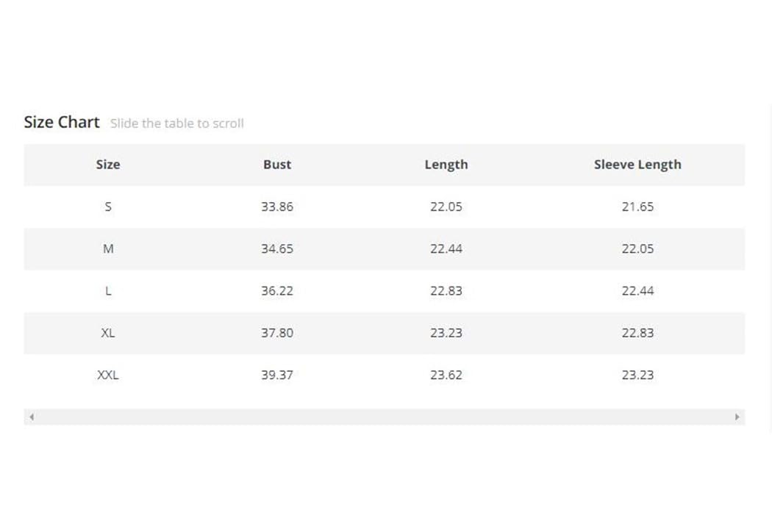Select the S size row label
Viewport: 772px width, 532px height.
108,206
